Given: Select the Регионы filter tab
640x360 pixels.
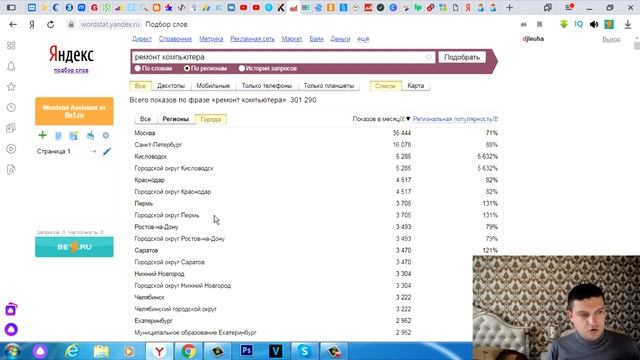Looking at the screenshot, I should pos(176,119).
